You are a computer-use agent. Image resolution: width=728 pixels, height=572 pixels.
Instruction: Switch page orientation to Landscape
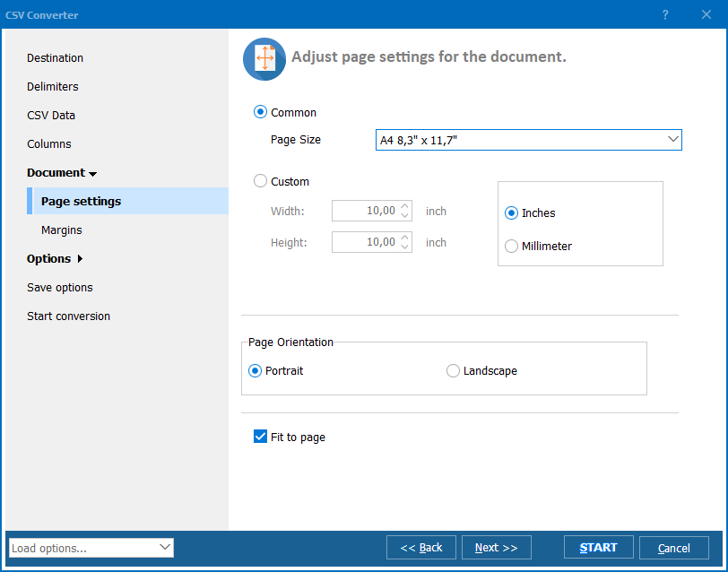coord(454,371)
